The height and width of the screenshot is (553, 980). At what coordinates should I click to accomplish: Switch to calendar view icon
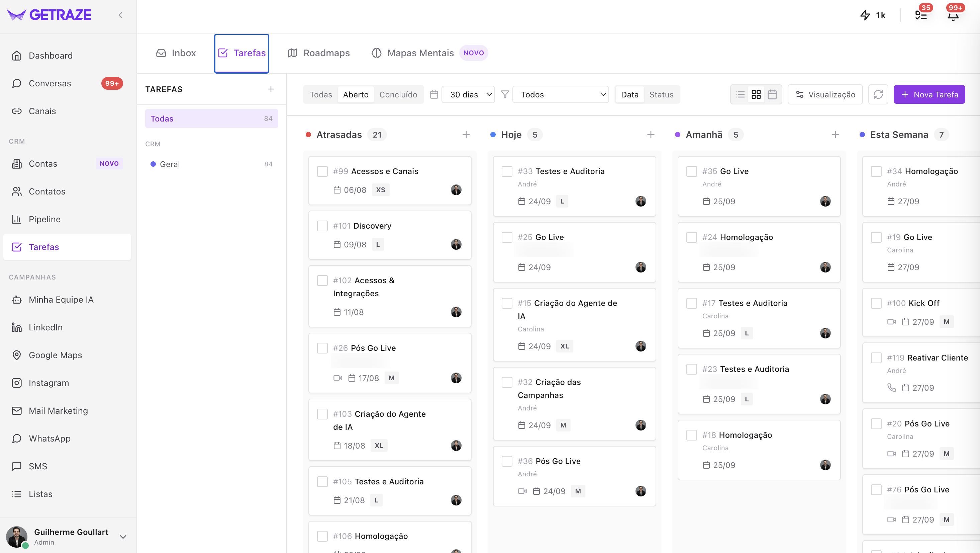point(772,94)
